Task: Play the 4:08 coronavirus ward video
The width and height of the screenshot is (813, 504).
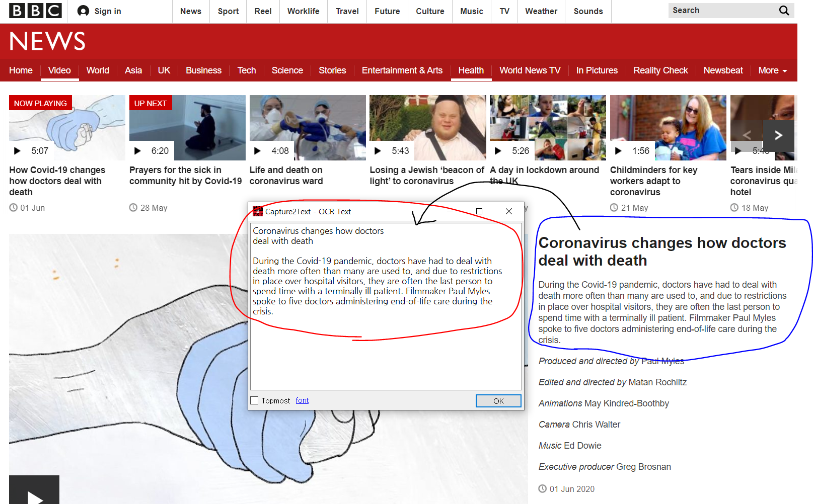Action: tap(257, 151)
